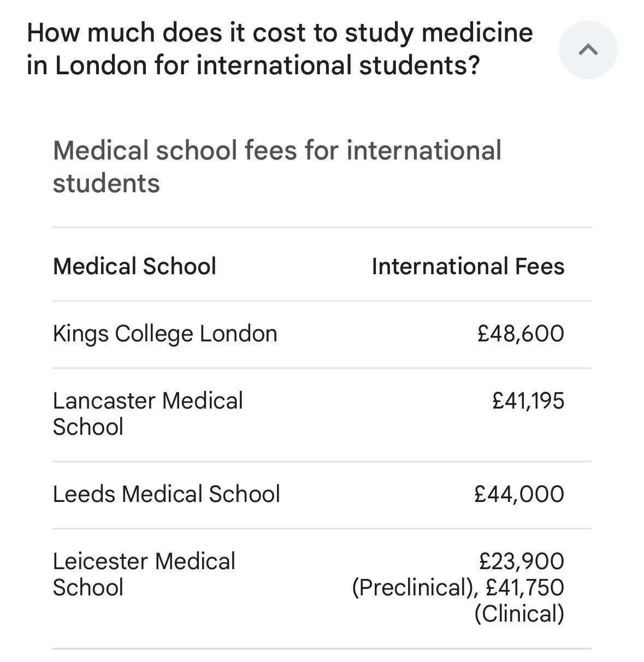Select the £41,195 fee value

pyautogui.click(x=528, y=401)
